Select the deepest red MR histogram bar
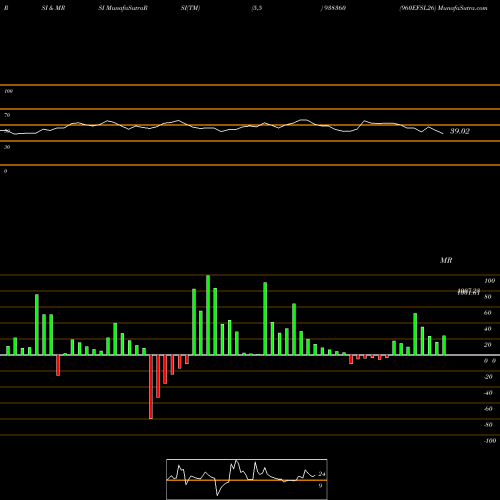The width and height of the screenshot is (500, 500). 151,387
